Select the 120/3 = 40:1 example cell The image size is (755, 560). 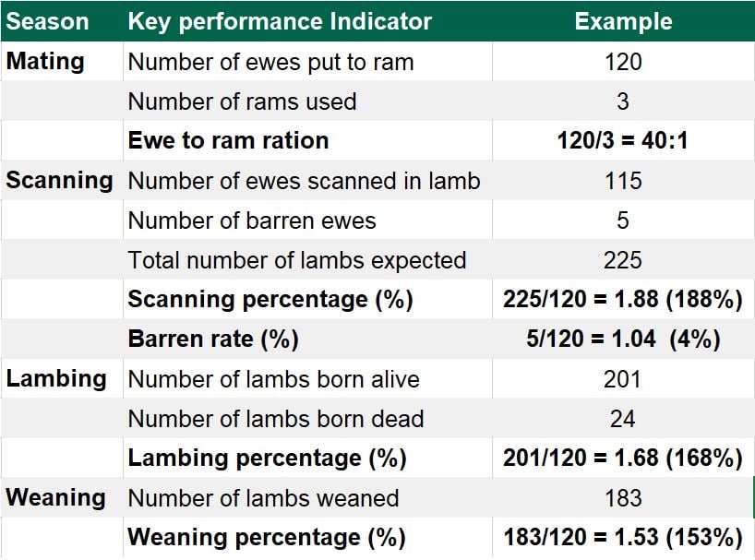[x=623, y=141]
